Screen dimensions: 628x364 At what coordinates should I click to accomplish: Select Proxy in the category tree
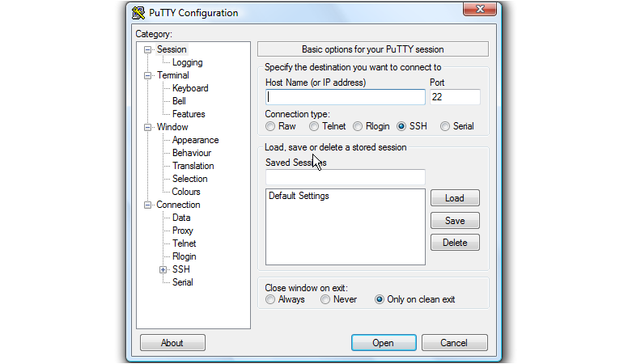pos(183,231)
